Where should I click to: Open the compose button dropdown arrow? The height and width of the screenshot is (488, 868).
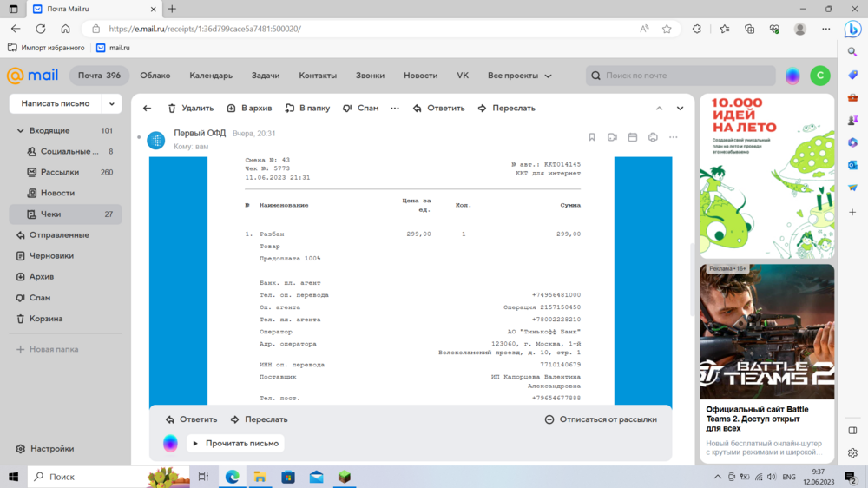tap(112, 103)
